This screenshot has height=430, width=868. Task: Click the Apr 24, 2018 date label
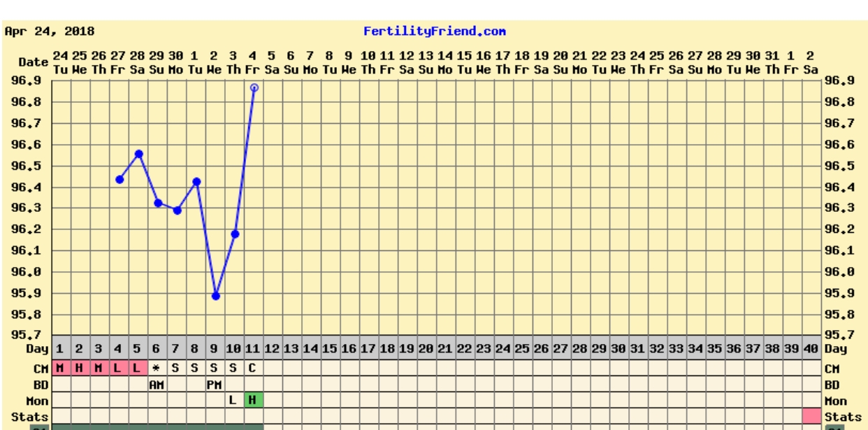pos(49,31)
